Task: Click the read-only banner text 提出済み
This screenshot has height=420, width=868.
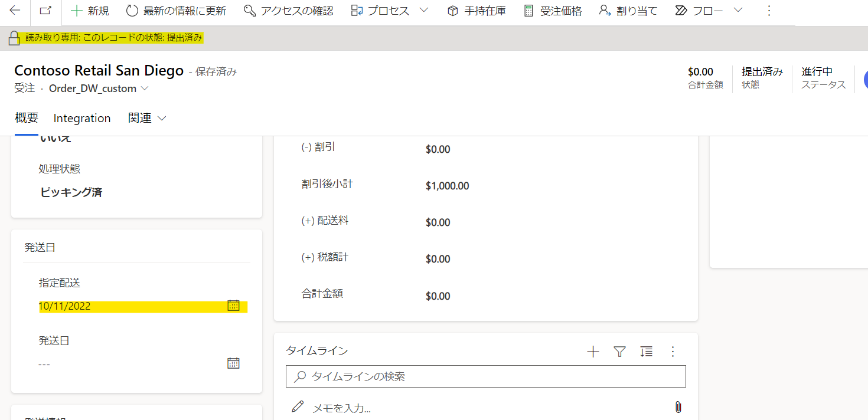Action: (x=185, y=38)
